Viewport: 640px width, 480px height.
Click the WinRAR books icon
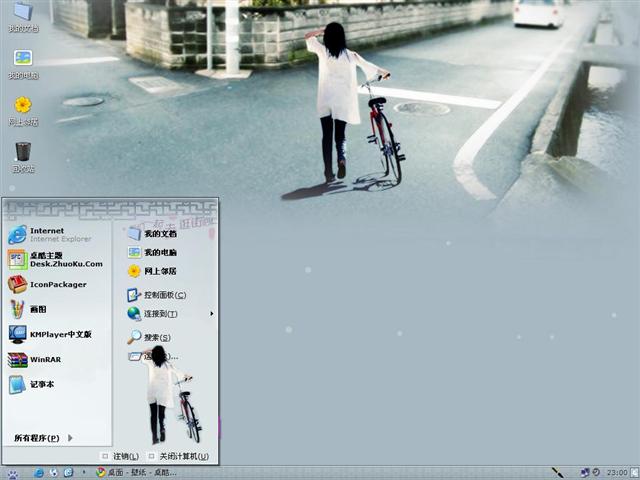click(18, 360)
